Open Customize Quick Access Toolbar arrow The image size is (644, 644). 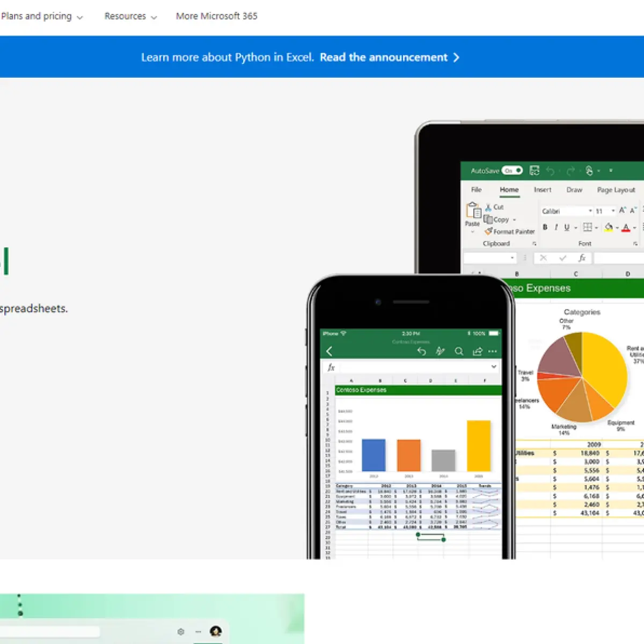click(611, 171)
